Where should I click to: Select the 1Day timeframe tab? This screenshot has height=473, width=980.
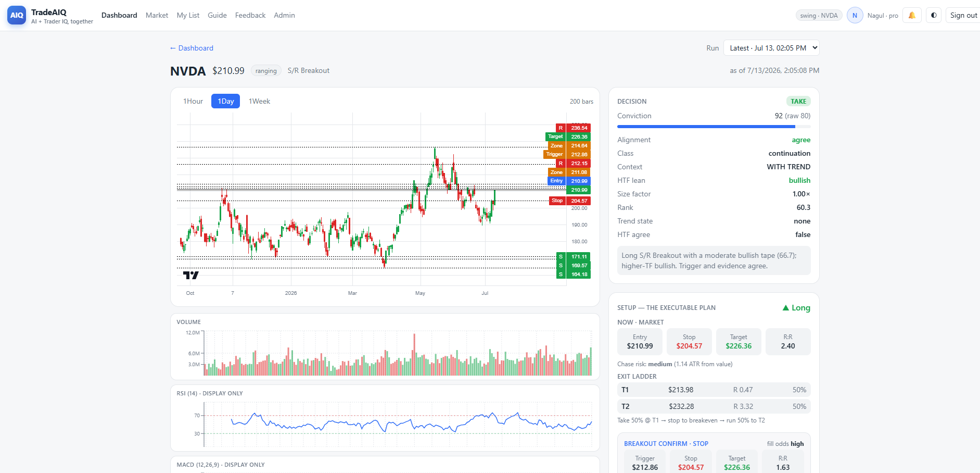click(225, 101)
